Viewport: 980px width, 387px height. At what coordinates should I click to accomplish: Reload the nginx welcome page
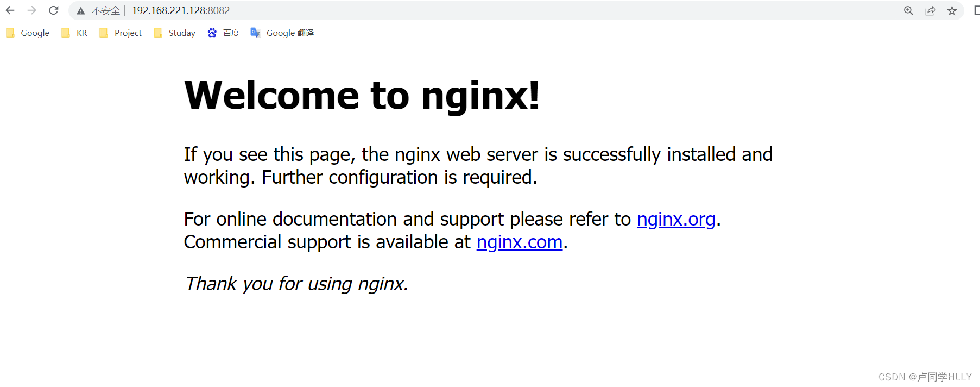pyautogui.click(x=53, y=10)
